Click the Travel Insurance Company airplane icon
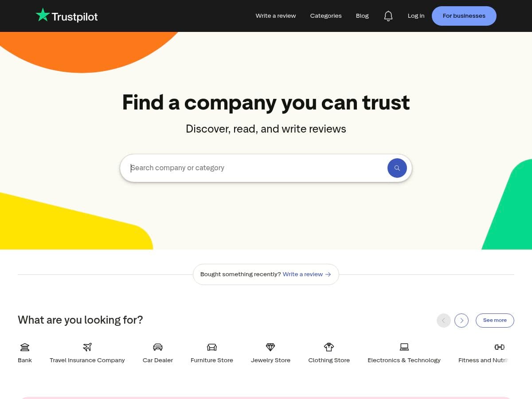This screenshot has width=532, height=399. pyautogui.click(x=87, y=347)
